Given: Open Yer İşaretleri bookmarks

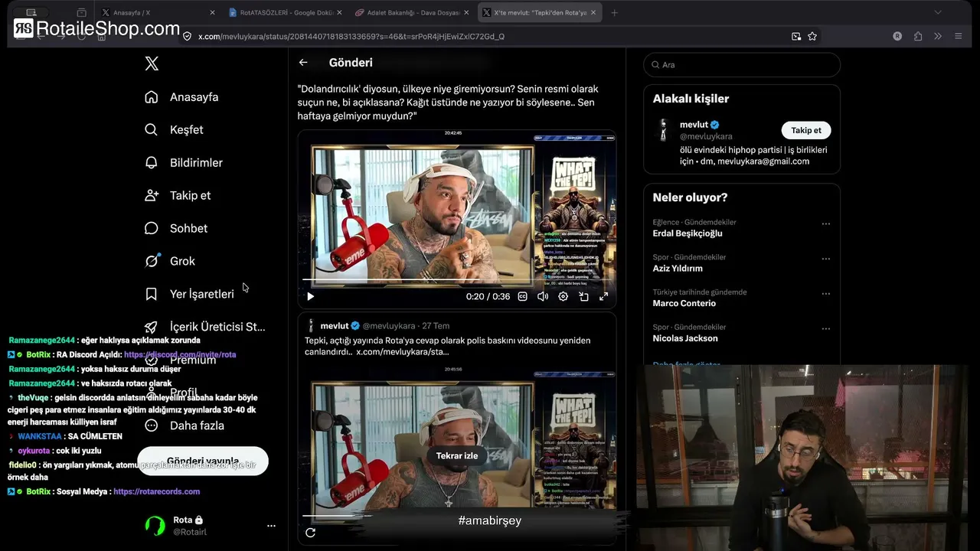Looking at the screenshot, I should pos(190,294).
